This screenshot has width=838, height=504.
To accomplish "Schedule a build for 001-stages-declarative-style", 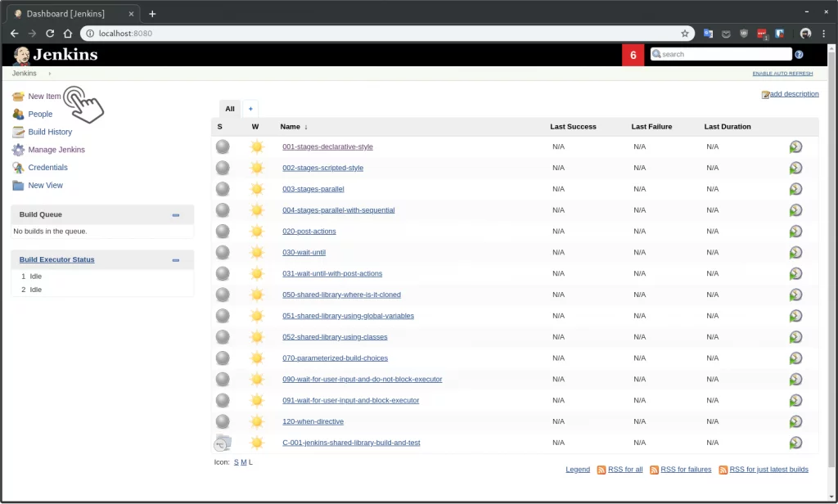I will pyautogui.click(x=795, y=146).
